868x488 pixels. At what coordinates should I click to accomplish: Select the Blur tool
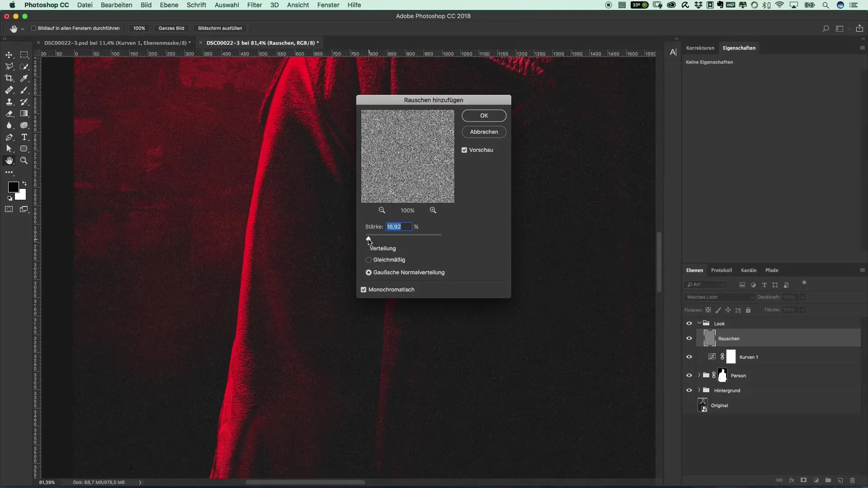point(9,125)
